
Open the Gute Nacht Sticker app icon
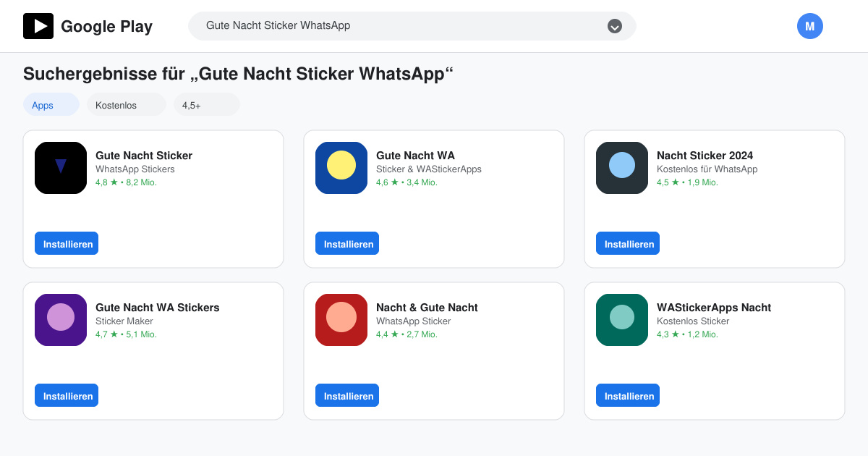click(x=61, y=168)
